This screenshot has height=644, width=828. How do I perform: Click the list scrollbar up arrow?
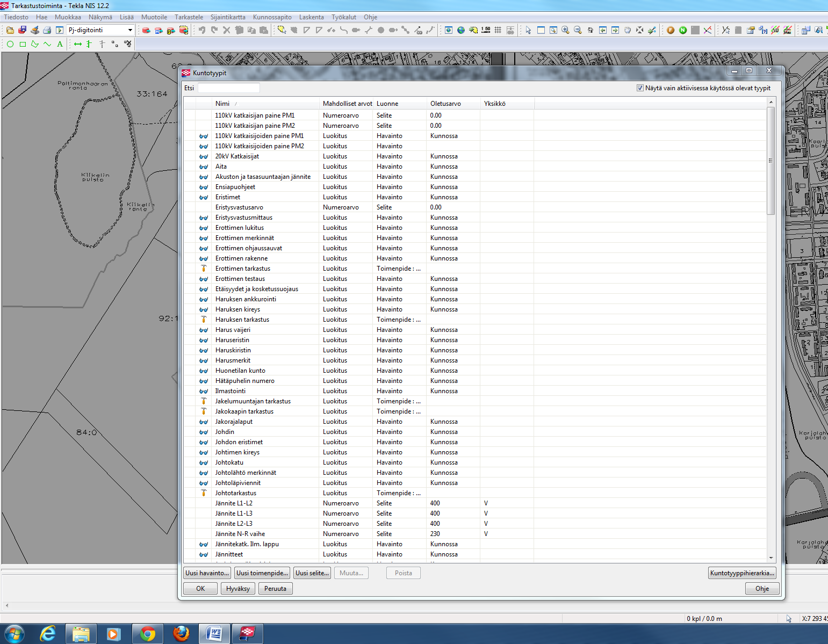click(771, 102)
